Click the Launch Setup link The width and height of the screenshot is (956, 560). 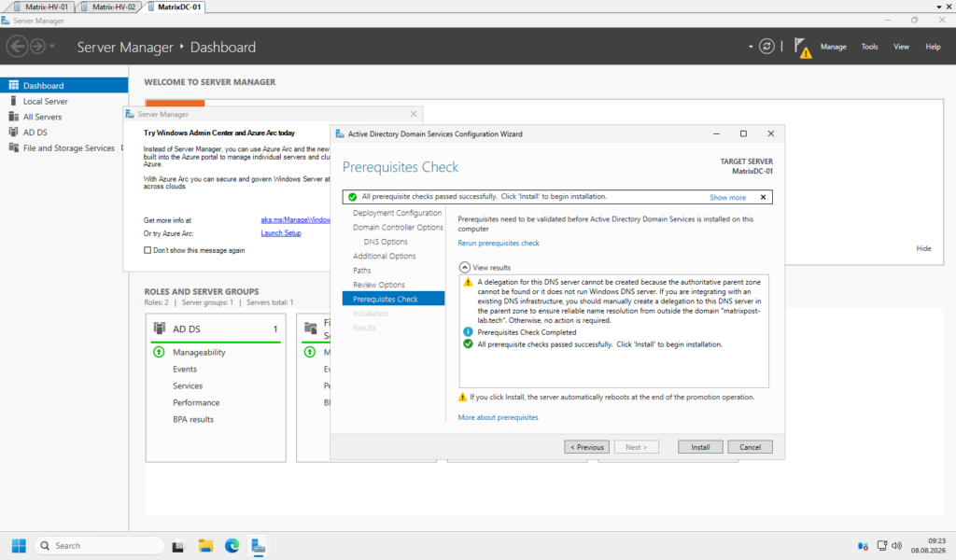[x=281, y=233]
